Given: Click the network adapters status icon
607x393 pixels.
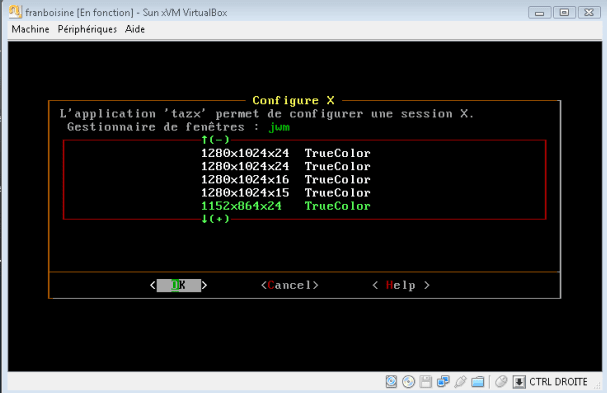Looking at the screenshot, I should click(443, 382).
